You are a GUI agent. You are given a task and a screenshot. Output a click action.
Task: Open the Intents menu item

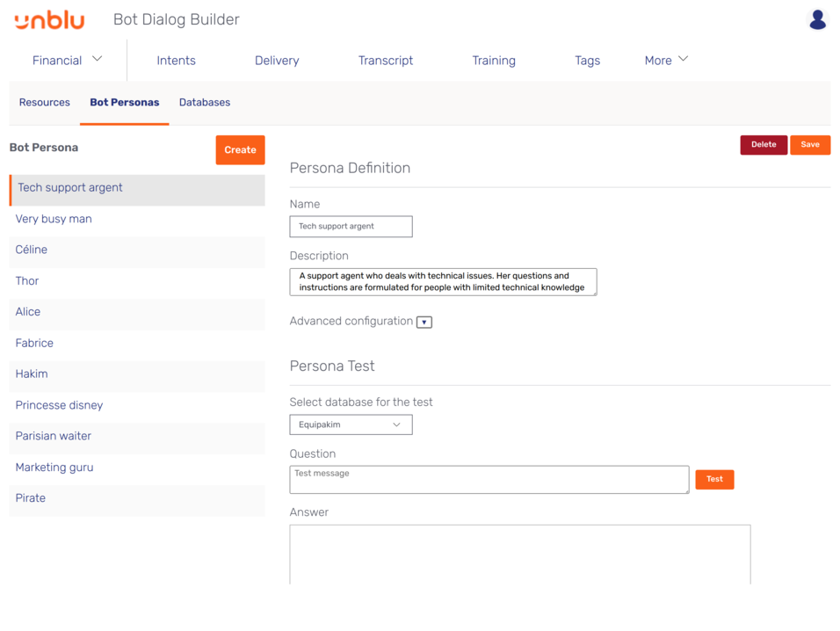tap(176, 60)
